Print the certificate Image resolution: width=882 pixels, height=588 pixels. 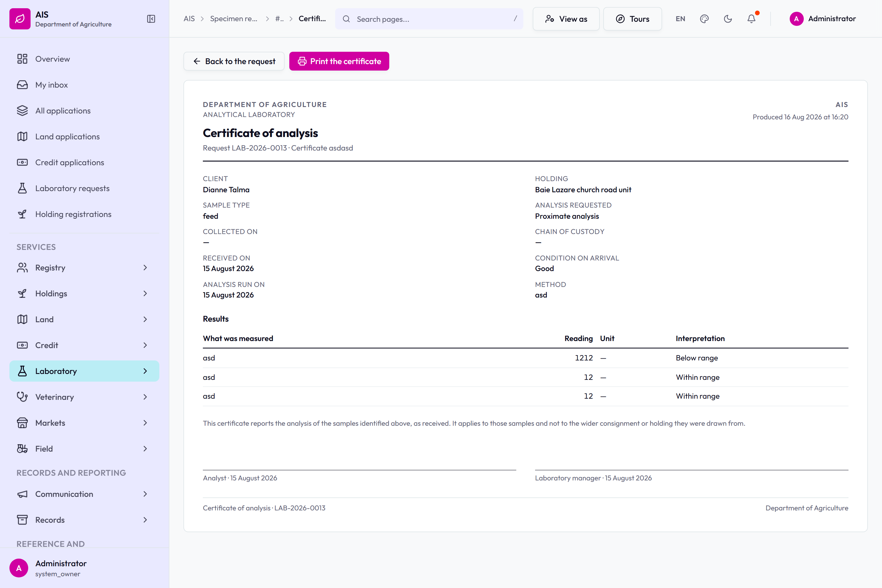[339, 61]
